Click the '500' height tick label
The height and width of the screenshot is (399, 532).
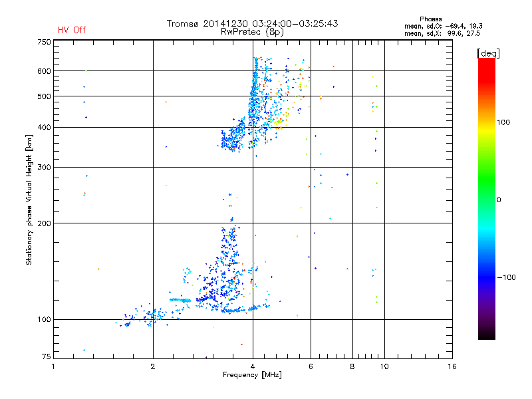coord(44,96)
